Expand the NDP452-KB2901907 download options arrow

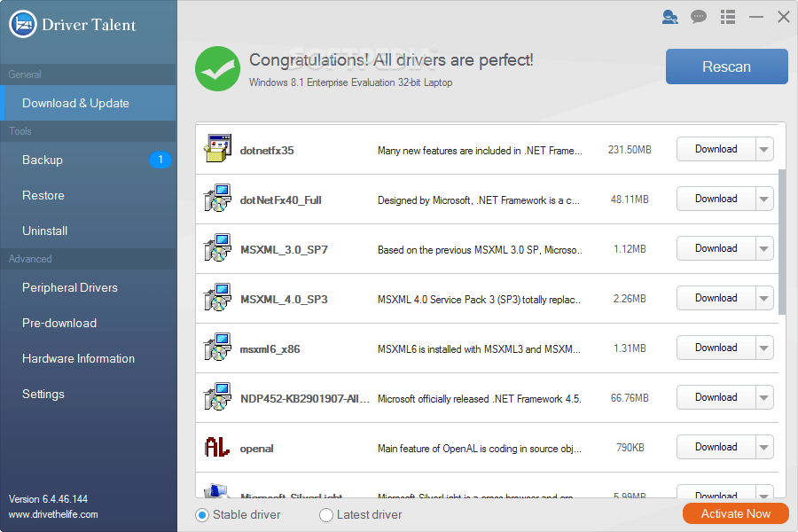click(x=764, y=397)
